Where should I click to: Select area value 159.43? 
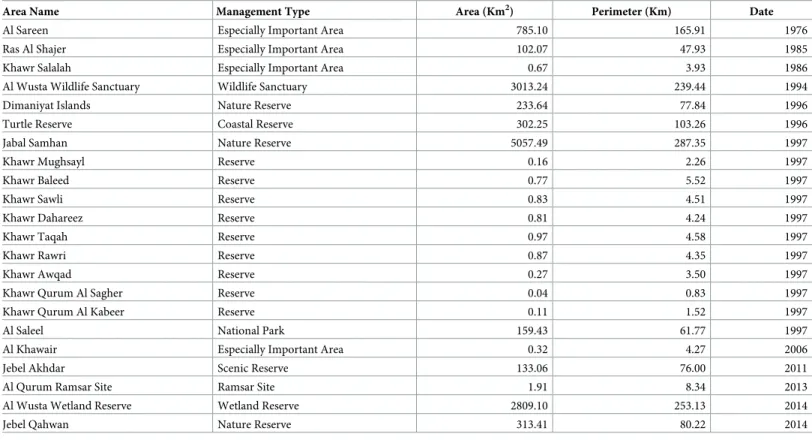tap(532, 330)
